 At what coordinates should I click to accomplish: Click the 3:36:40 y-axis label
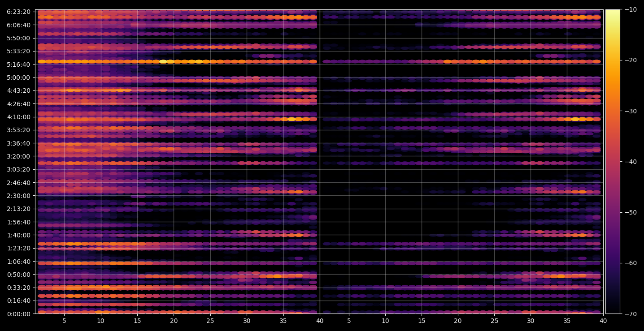coord(18,143)
